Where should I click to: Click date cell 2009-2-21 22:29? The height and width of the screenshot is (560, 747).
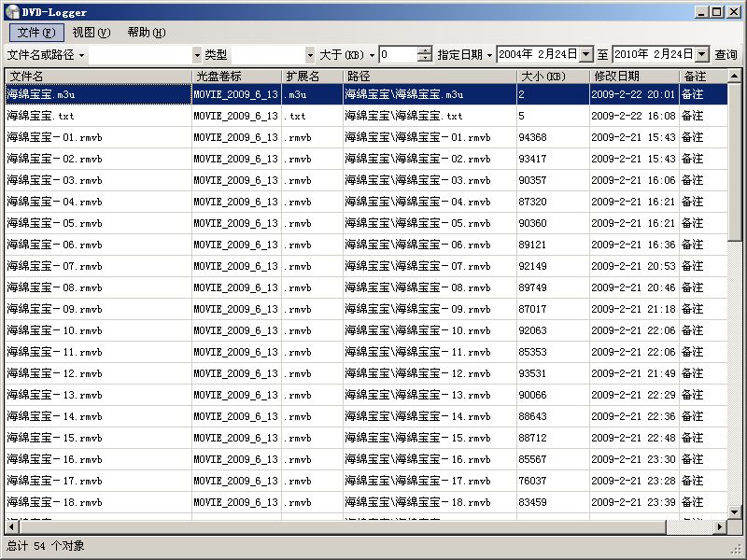pos(635,395)
